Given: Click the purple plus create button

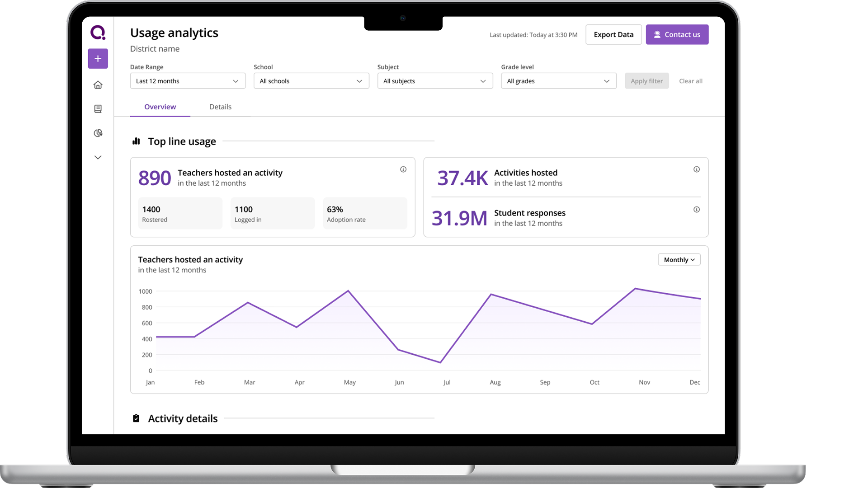Looking at the screenshot, I should [98, 58].
